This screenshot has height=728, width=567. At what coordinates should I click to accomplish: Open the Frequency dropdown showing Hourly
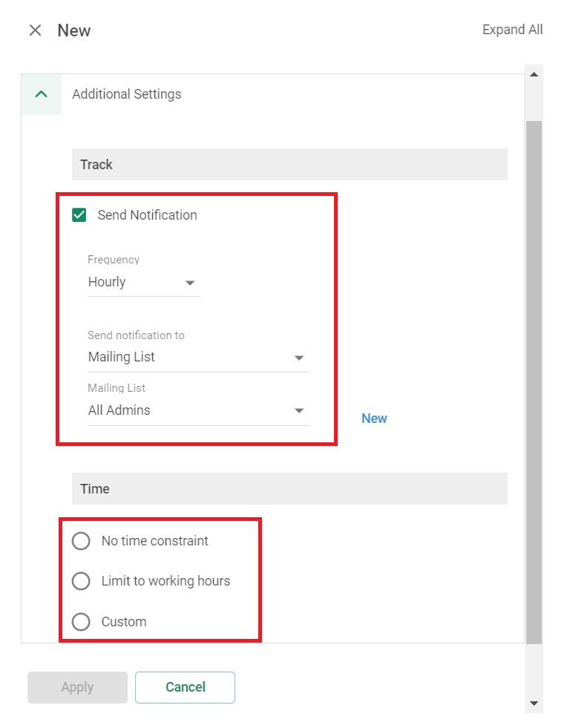click(144, 282)
